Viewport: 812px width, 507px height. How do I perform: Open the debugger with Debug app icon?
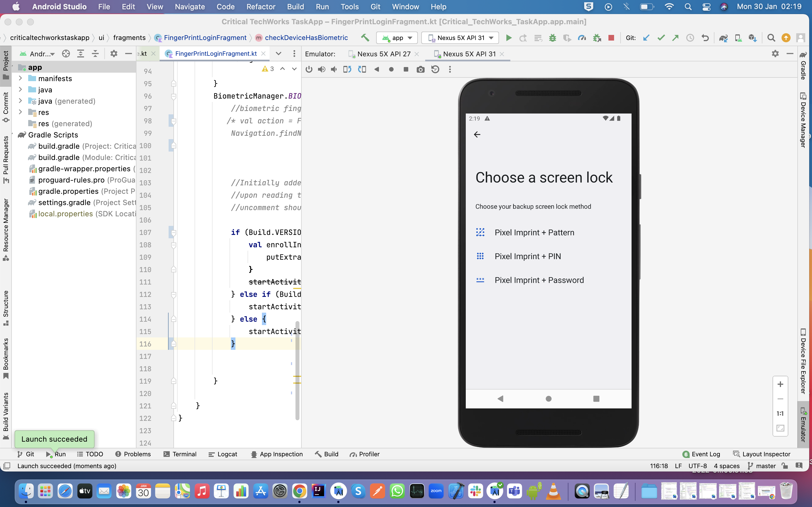(552, 37)
